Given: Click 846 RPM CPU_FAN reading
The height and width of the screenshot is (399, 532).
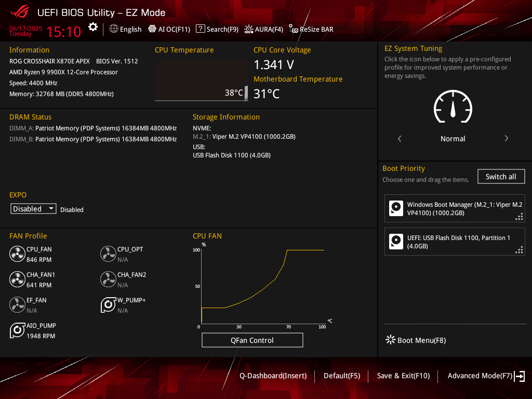Looking at the screenshot, I should (x=39, y=260).
